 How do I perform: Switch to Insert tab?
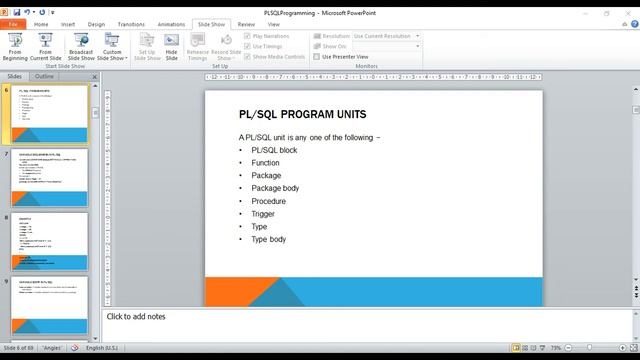coord(68,24)
